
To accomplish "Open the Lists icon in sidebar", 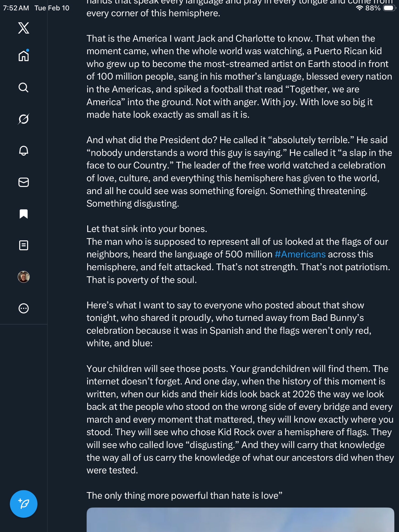I will 23,245.
